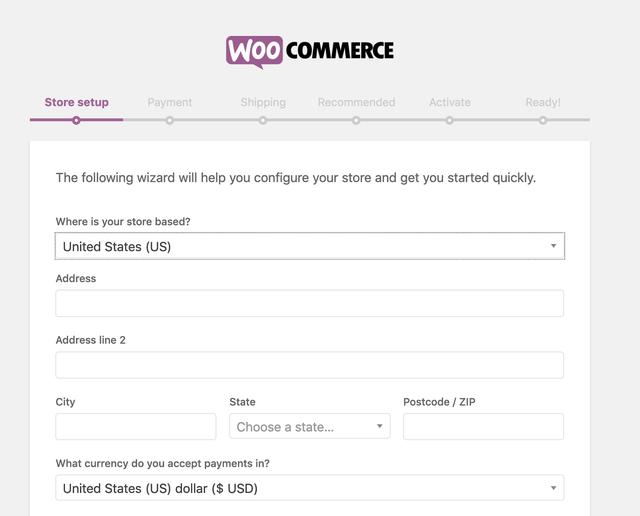Open the currency selection dropdown

[x=310, y=488]
